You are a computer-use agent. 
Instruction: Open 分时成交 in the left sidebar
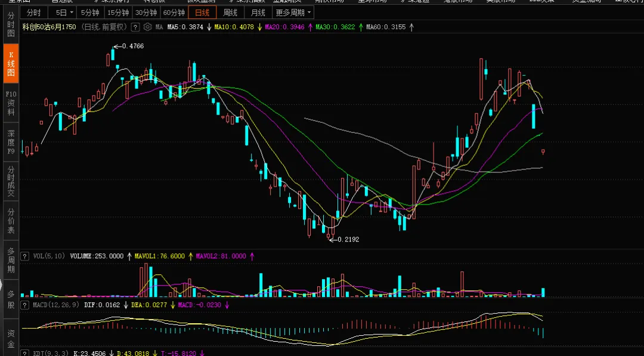[x=11, y=181]
